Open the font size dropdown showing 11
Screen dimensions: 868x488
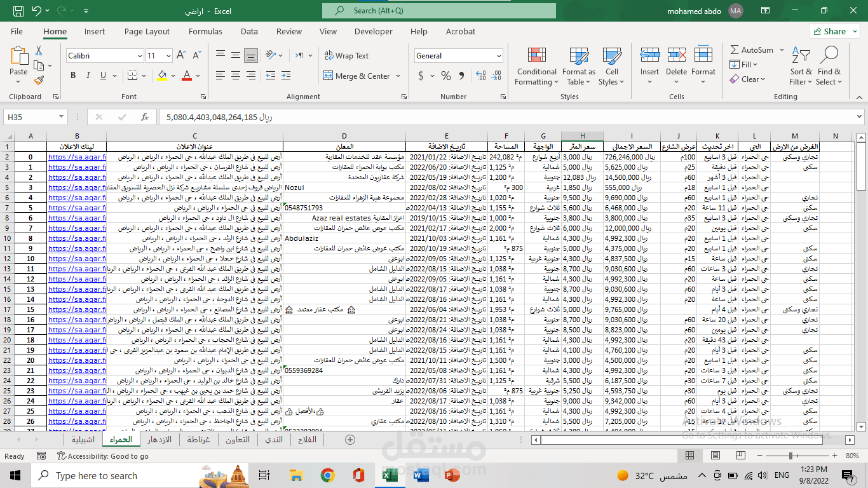point(168,56)
